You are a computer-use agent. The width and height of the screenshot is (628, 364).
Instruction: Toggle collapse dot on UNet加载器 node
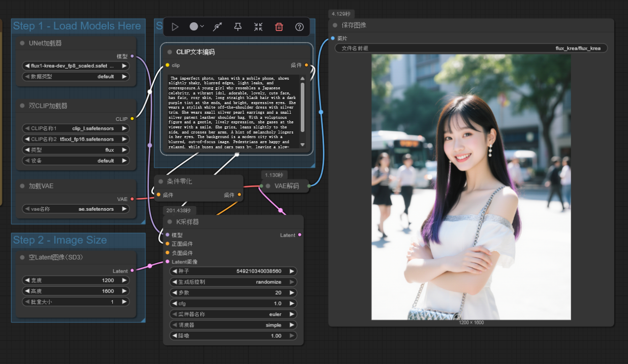22,43
